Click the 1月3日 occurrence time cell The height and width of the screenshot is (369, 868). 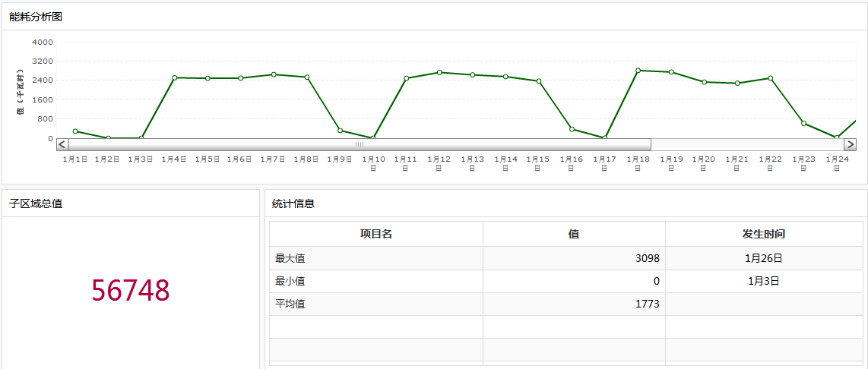pyautogui.click(x=764, y=281)
